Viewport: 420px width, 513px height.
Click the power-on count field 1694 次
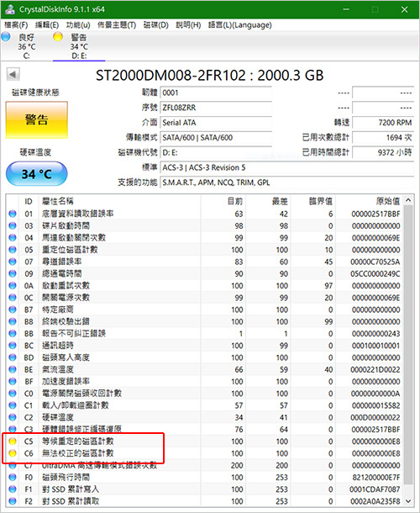[383, 137]
